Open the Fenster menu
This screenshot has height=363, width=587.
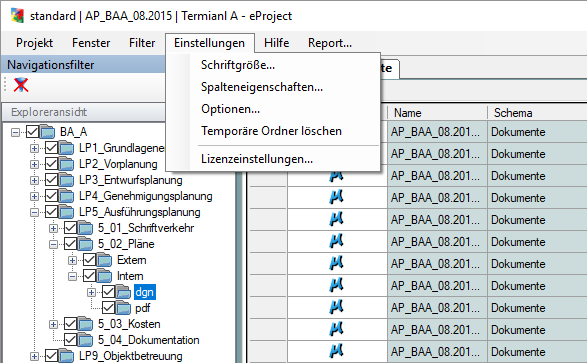tap(91, 43)
